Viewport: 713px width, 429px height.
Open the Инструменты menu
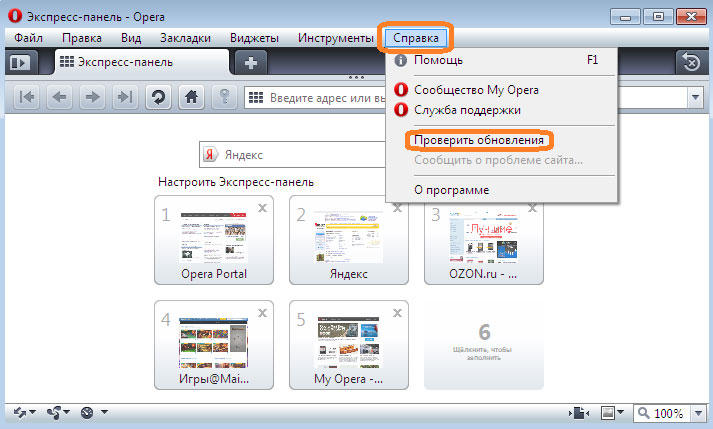336,38
